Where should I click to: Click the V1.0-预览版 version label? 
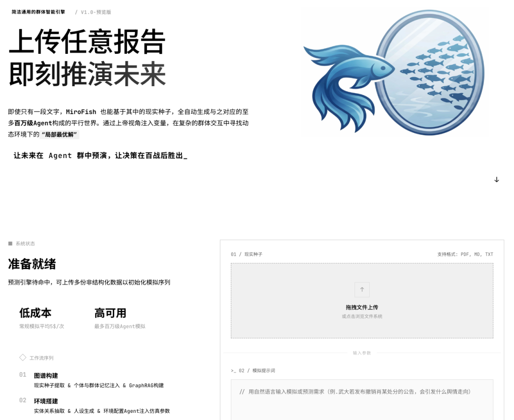tap(95, 12)
